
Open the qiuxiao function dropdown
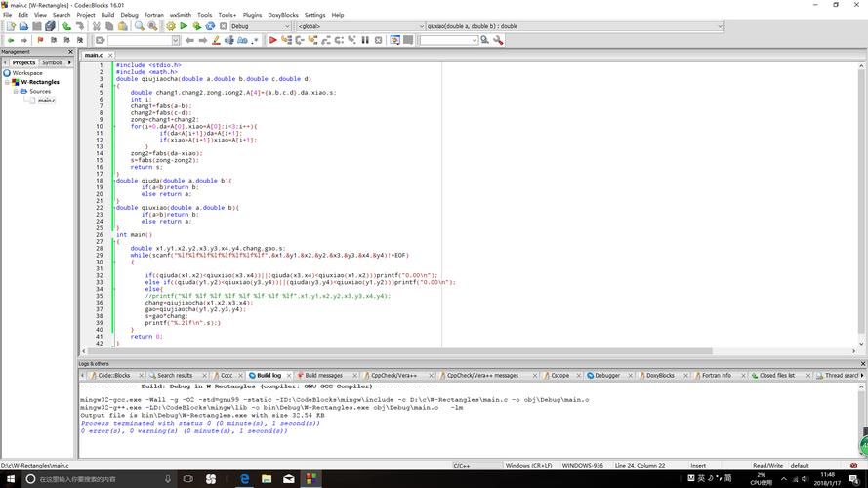point(720,26)
